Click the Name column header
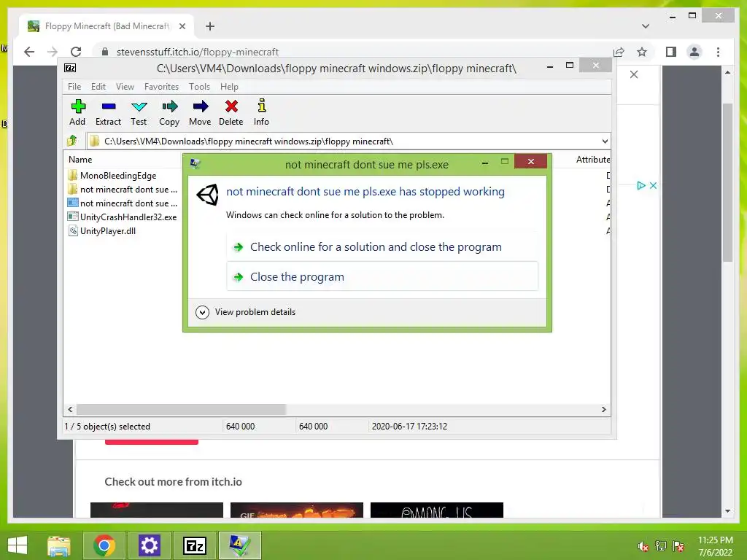The image size is (747, 560). (x=80, y=160)
